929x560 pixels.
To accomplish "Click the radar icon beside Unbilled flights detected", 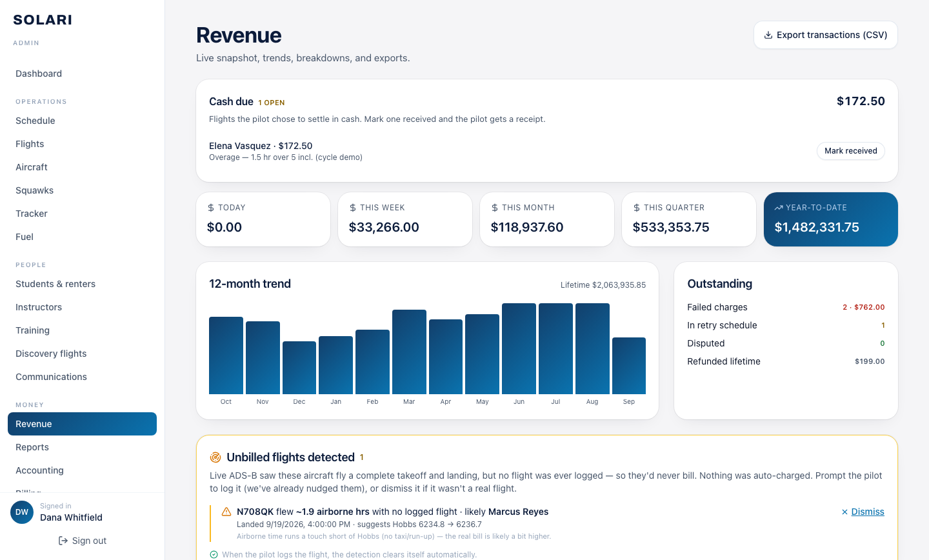I will [x=215, y=457].
